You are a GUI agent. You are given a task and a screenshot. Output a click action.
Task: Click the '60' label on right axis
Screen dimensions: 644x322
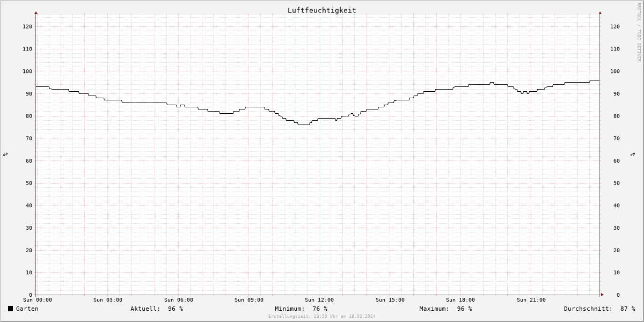pyautogui.click(x=617, y=161)
